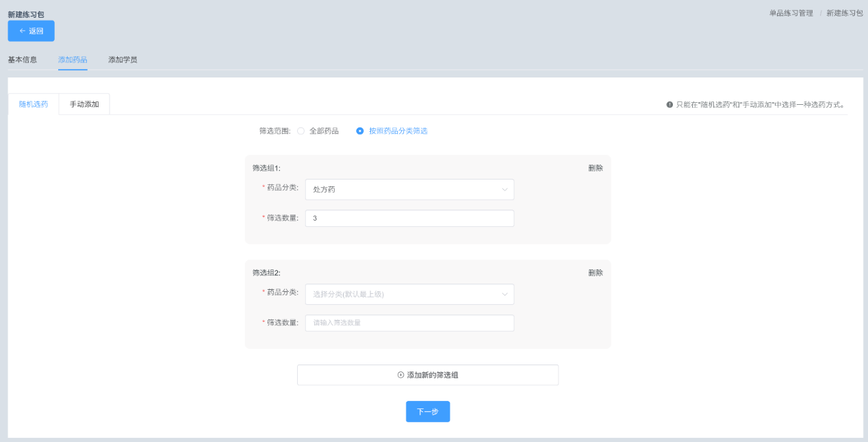Viewport: 868px width, 442px height.
Task: Click the plus icon on 添加新的筛选组
Action: coord(401,375)
